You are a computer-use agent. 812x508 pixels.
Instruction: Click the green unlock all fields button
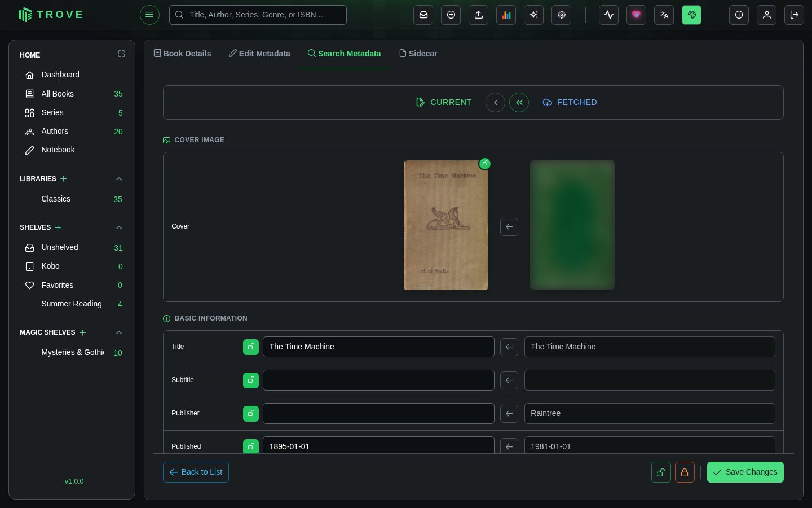[661, 472]
